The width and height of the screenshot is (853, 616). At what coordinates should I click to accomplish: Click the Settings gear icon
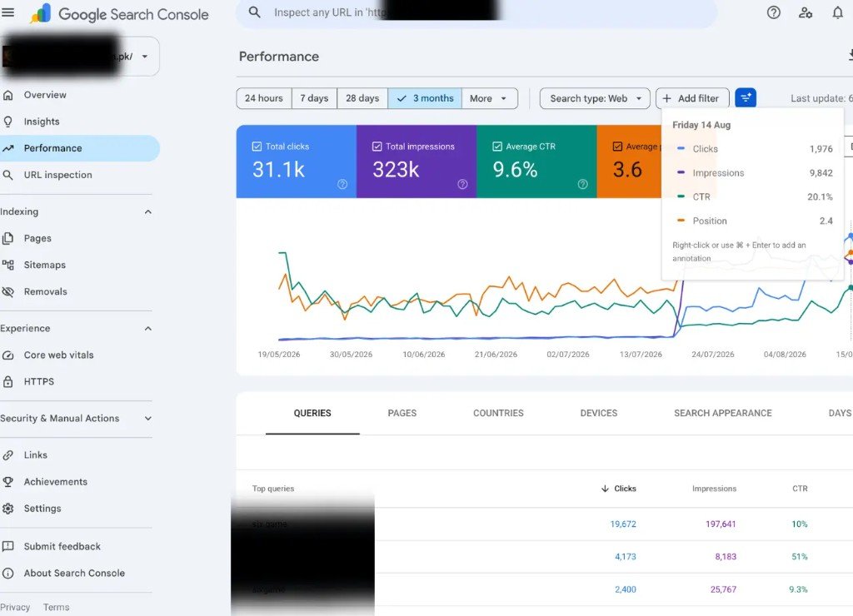click(8, 509)
